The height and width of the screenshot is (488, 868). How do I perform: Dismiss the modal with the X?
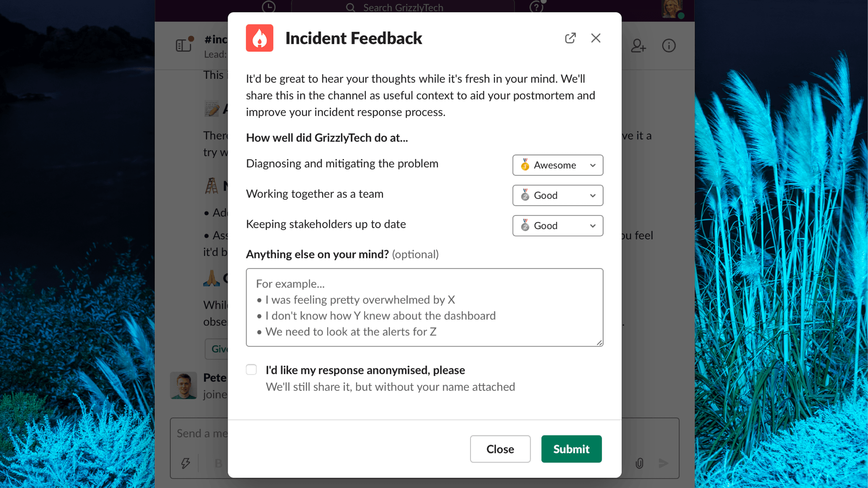point(596,38)
